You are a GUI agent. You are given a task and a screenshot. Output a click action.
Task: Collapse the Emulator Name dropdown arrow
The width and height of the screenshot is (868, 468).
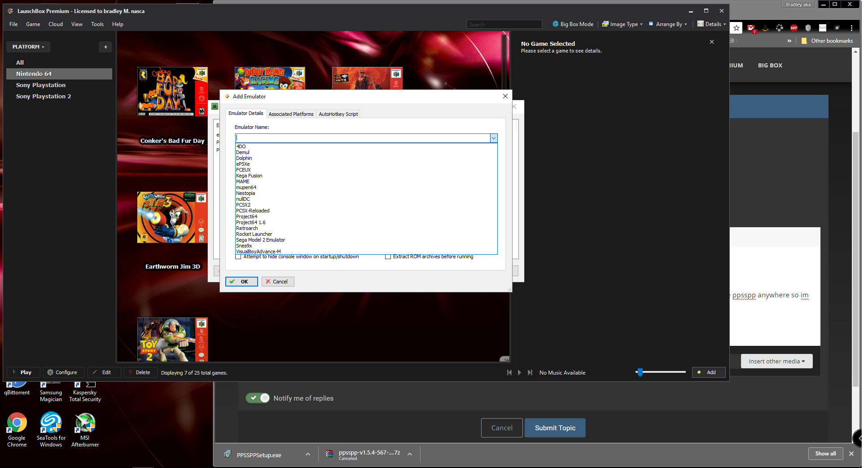click(x=494, y=138)
